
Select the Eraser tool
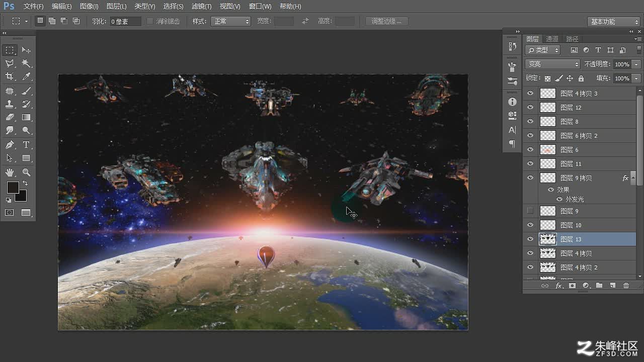10,117
